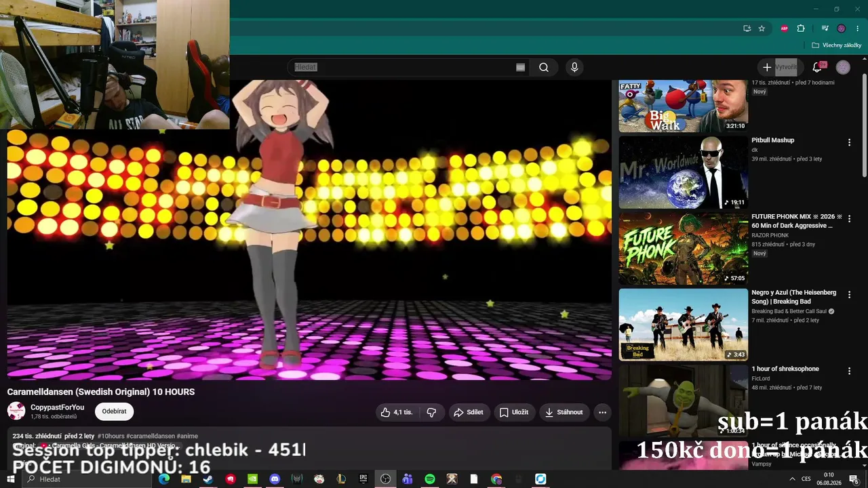
Task: Open the Chrome profile avatar
Action: 842,28
